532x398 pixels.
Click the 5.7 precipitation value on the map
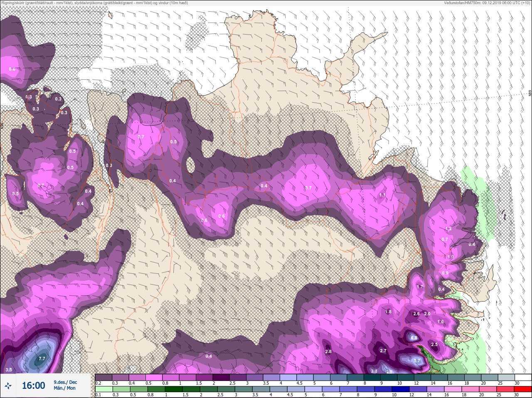[x=417, y=361]
